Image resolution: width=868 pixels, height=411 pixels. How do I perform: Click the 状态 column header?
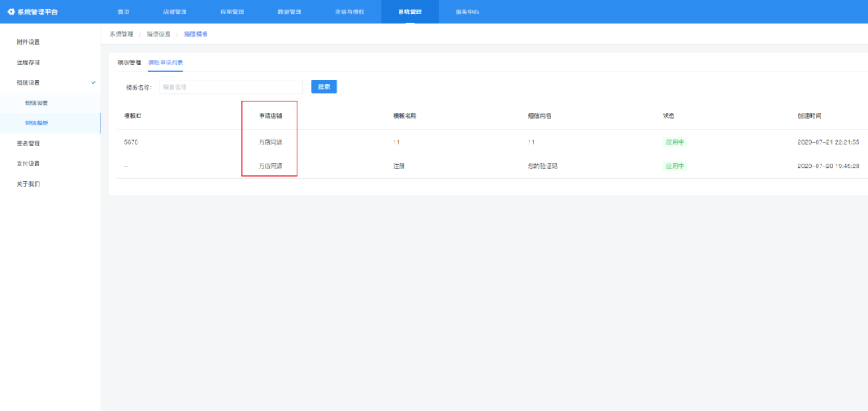coord(669,117)
